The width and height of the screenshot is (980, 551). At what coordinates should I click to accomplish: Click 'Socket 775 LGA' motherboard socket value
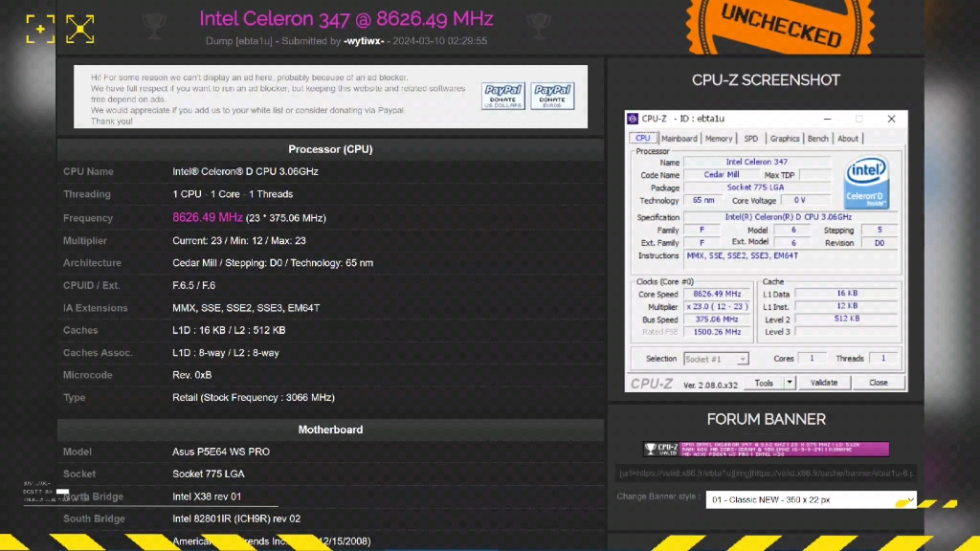coord(208,474)
